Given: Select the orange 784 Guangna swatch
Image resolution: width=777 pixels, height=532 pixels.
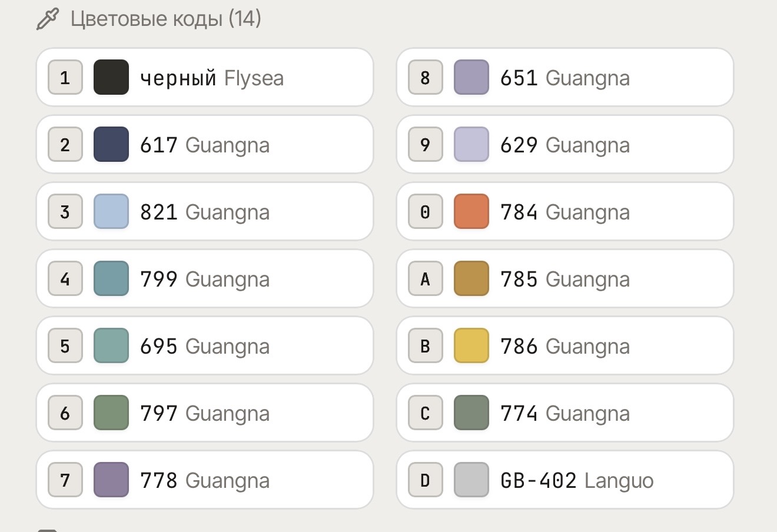Looking at the screenshot, I should (x=471, y=211).
